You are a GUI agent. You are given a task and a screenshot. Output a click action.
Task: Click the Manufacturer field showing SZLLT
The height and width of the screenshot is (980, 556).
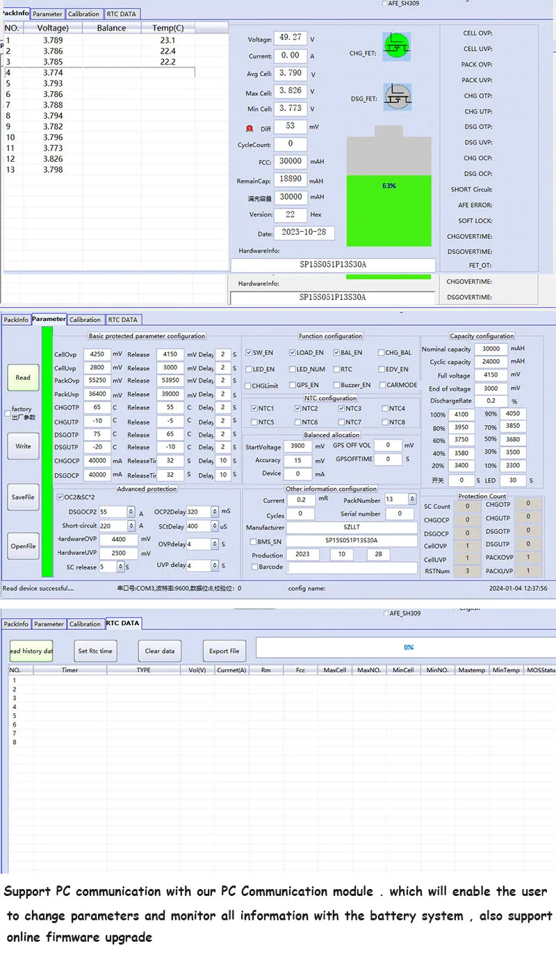[x=352, y=528]
